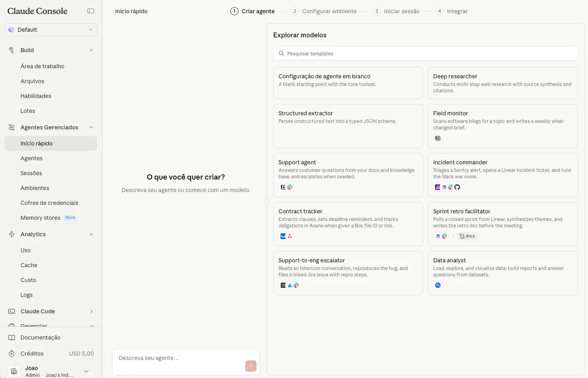Collapse the sidebar with the panel icon
Image resolution: width=588 pixels, height=378 pixels.
tap(91, 11)
